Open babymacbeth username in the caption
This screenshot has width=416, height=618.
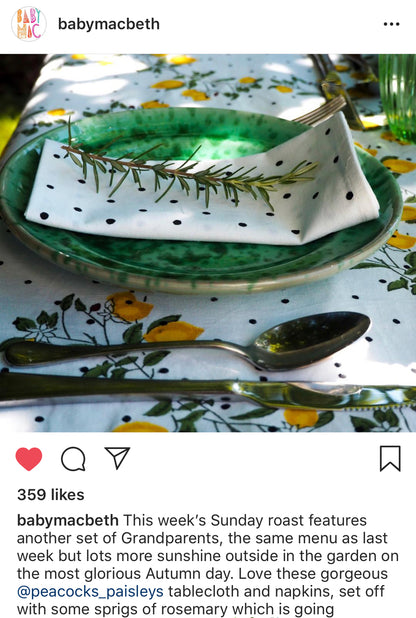67,520
